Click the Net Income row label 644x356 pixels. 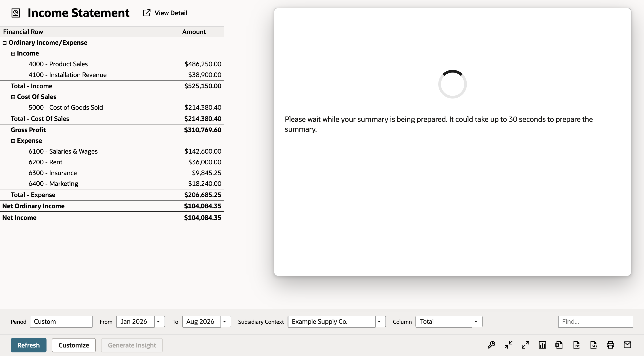[x=19, y=218]
